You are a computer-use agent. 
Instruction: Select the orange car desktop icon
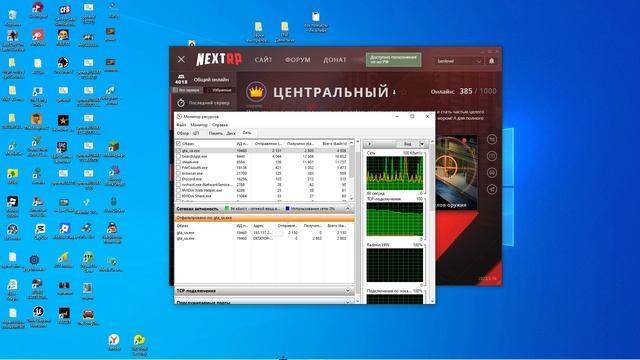88,313
